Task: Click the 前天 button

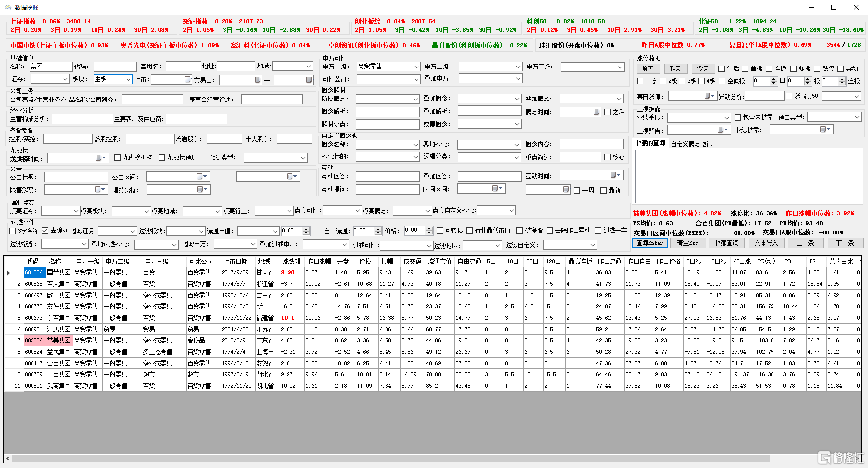Action: tap(647, 68)
